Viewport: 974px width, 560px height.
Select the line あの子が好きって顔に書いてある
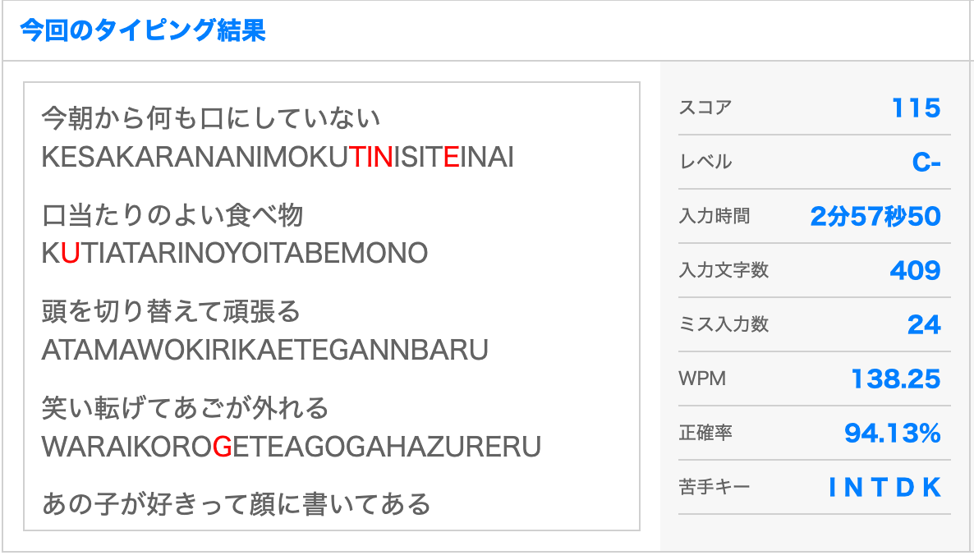[236, 503]
